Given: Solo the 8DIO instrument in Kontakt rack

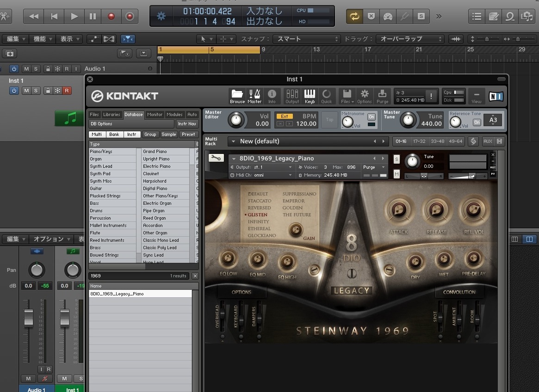Looking at the screenshot, I should [397, 159].
